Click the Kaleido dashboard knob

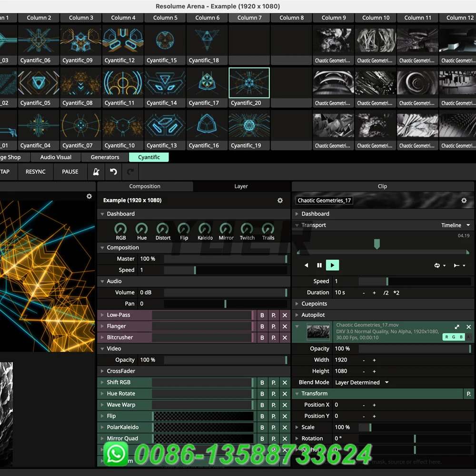205,229
